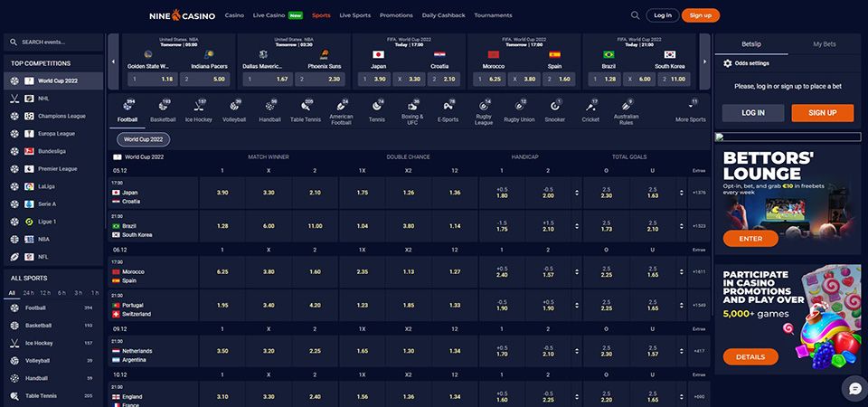Switch to the Betslip tab
This screenshot has height=407, width=868.
(x=751, y=44)
